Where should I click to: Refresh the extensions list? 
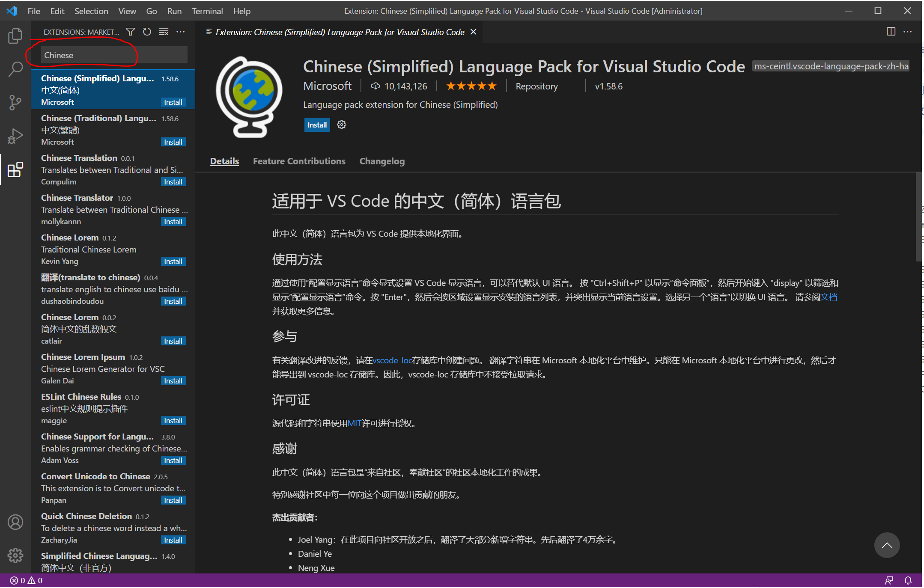146,32
